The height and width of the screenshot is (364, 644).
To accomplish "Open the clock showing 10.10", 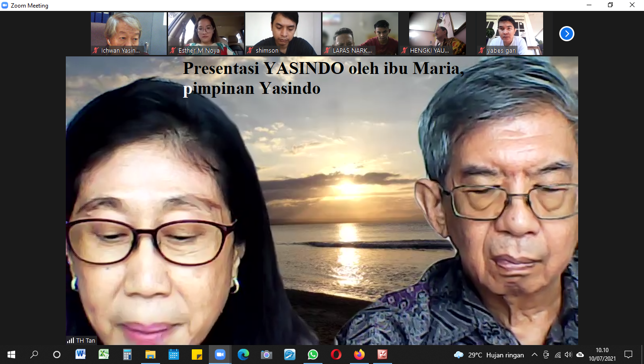I will pyautogui.click(x=602, y=355).
